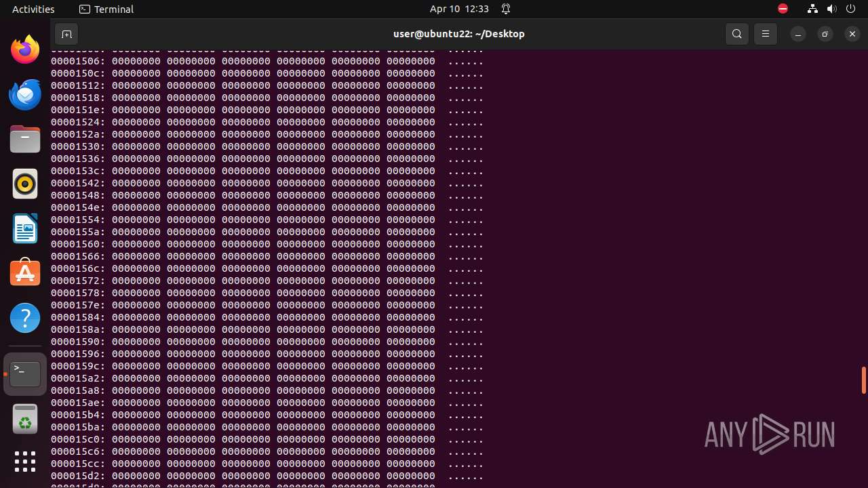The height and width of the screenshot is (488, 868).
Task: Click offset 0000151e: in the hex dump
Action: 78,110
